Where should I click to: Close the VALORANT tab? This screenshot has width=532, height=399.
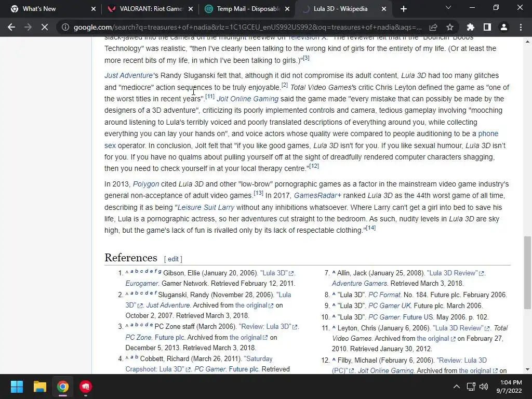click(191, 9)
